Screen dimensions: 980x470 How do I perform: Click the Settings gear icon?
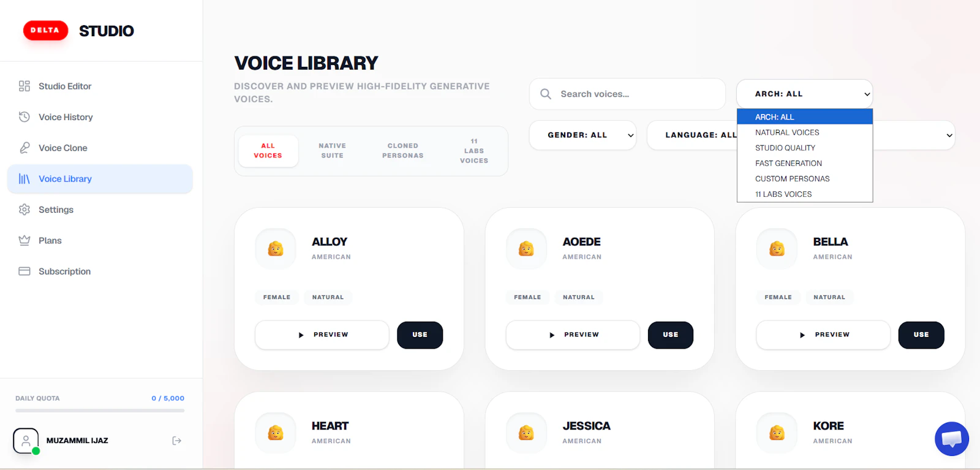pyautogui.click(x=24, y=210)
